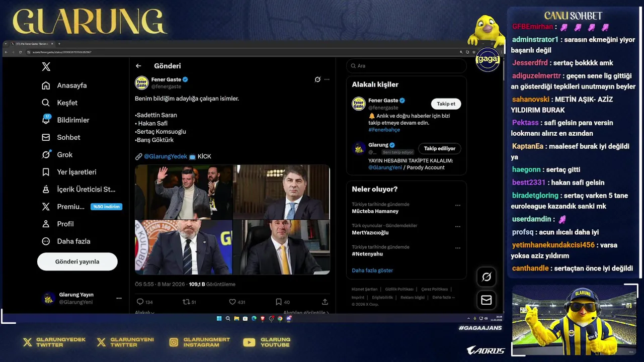Open MertYazıcıoğlu trending topic
The width and height of the screenshot is (644, 362).
click(x=370, y=233)
